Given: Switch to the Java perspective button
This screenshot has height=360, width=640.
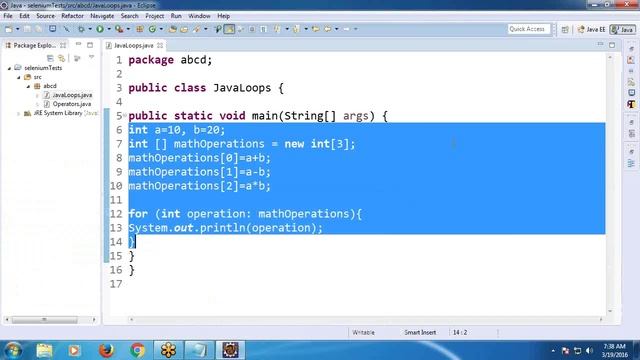Looking at the screenshot, I should [x=623, y=29].
